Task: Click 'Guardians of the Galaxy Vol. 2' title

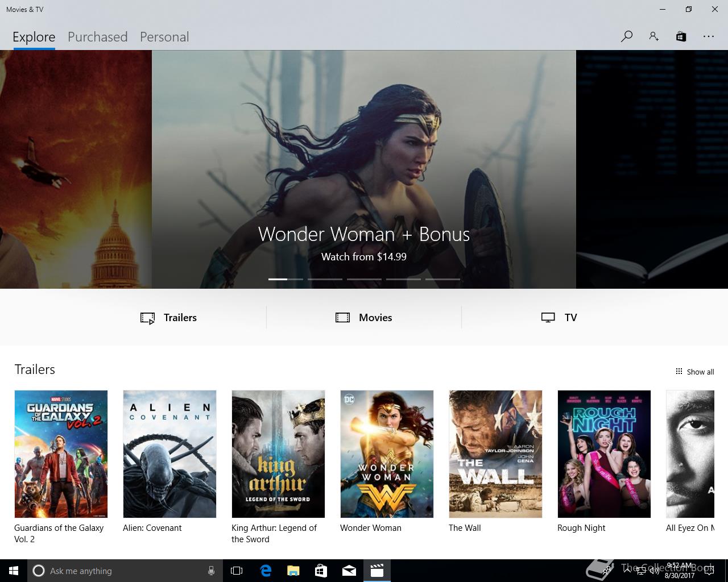Action: [59, 534]
